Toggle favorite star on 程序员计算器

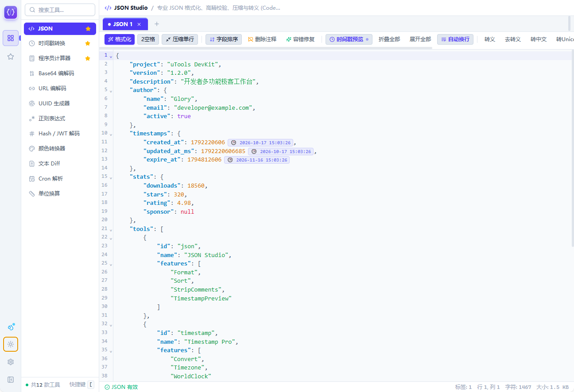point(88,58)
